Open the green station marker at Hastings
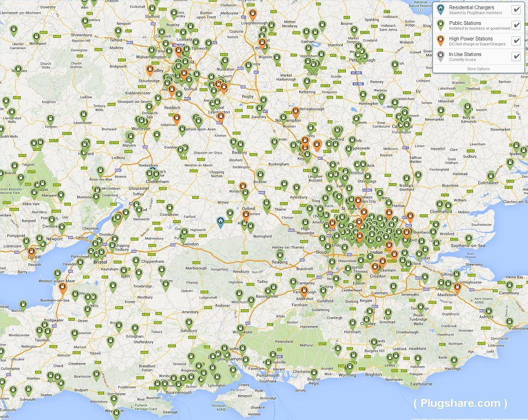Screen dimensions: 528x420 tap(454, 362)
